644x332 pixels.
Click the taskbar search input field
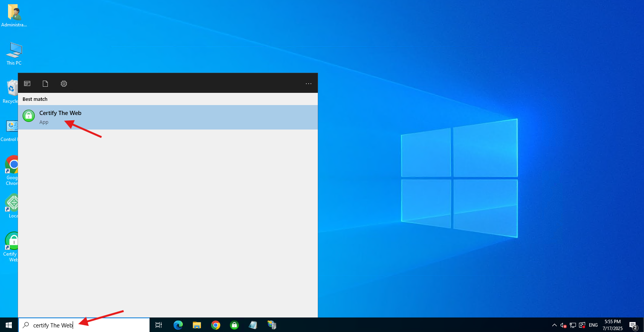84,325
